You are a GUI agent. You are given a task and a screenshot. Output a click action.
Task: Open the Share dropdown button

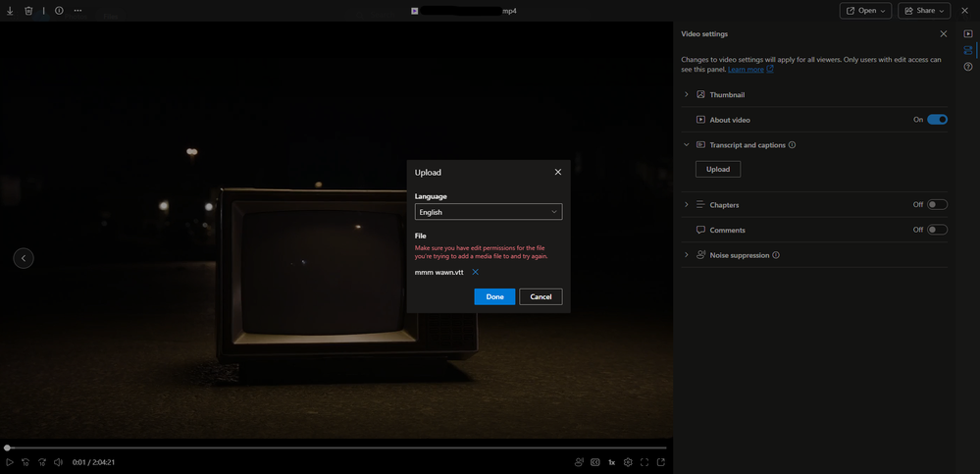[x=924, y=11]
